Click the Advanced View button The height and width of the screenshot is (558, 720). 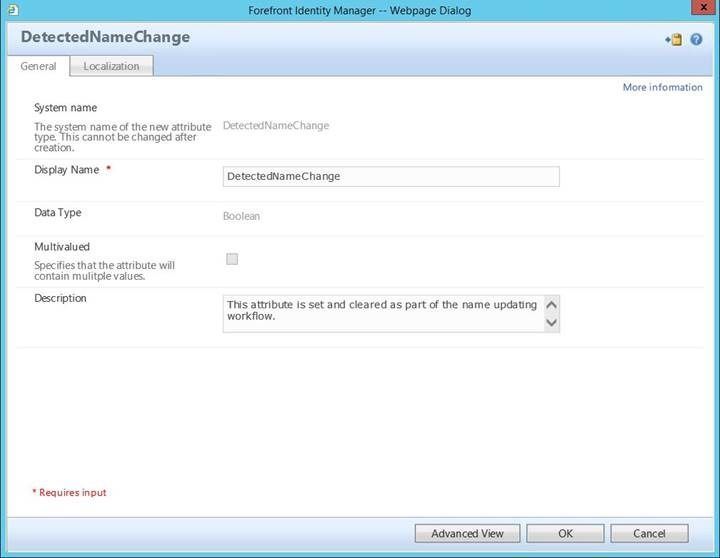pos(467,533)
